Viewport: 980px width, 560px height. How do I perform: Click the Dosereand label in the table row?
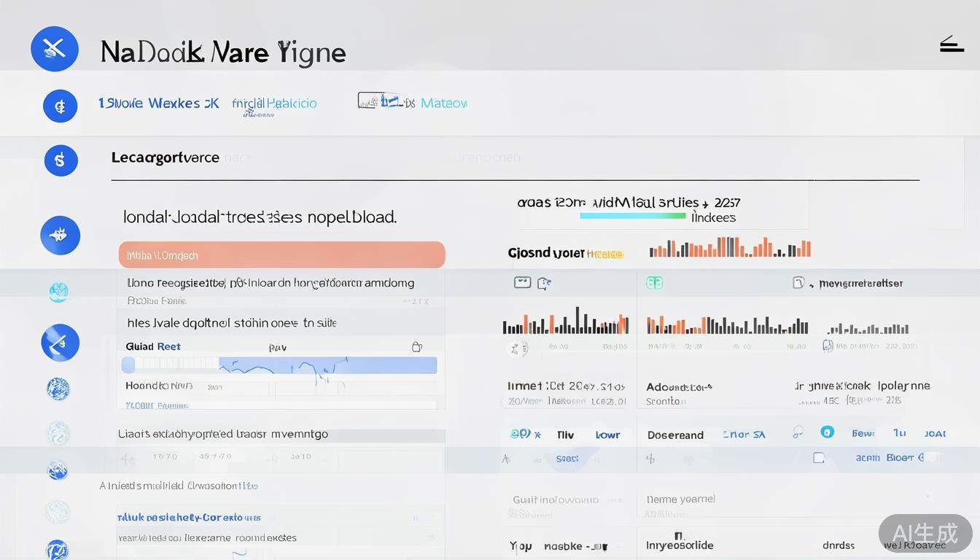(675, 435)
